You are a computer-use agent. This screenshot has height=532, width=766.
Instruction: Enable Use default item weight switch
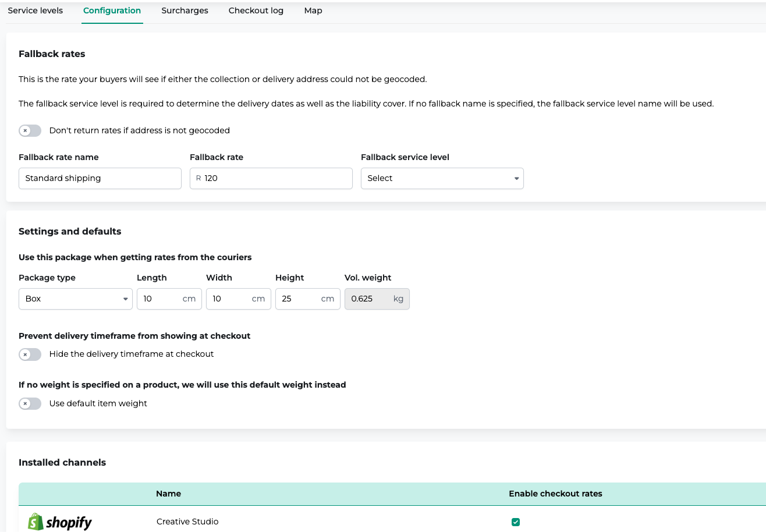[x=30, y=403]
